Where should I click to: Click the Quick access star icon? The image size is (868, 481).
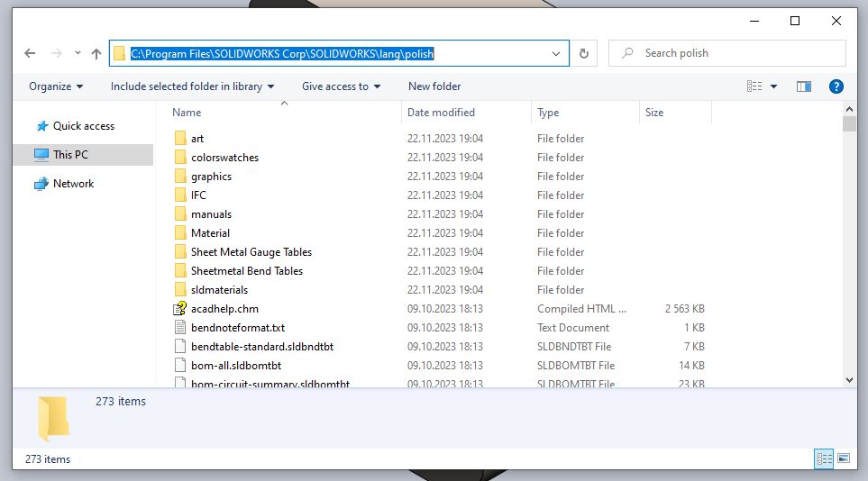[42, 126]
